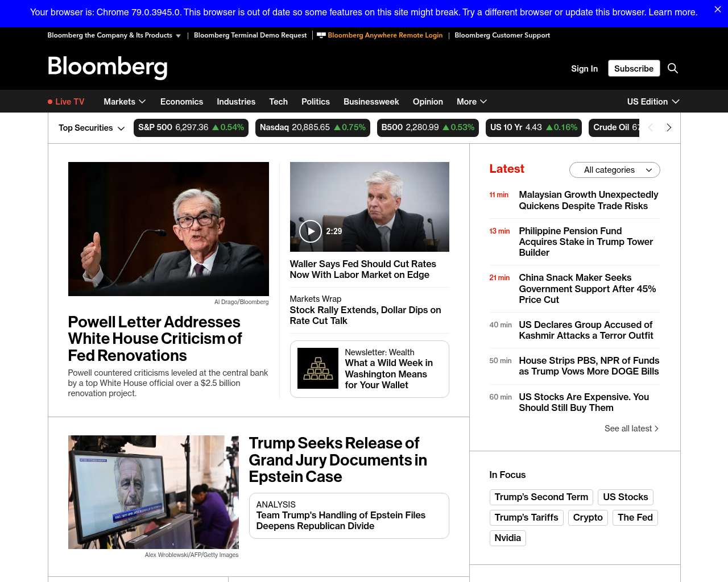The height and width of the screenshot is (582, 728).
Task: Click the Epstein screen photo thumbnail
Action: click(x=154, y=492)
